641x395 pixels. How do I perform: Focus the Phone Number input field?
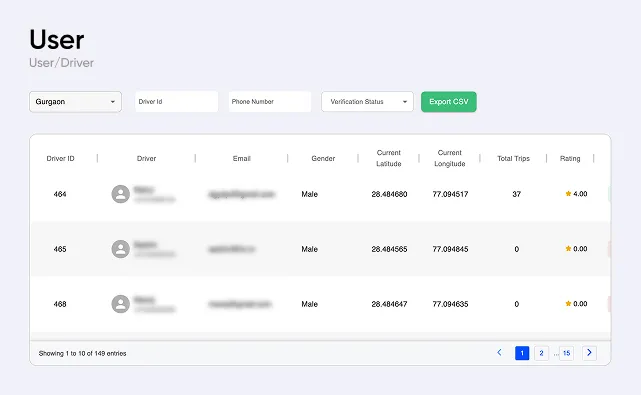tap(269, 102)
